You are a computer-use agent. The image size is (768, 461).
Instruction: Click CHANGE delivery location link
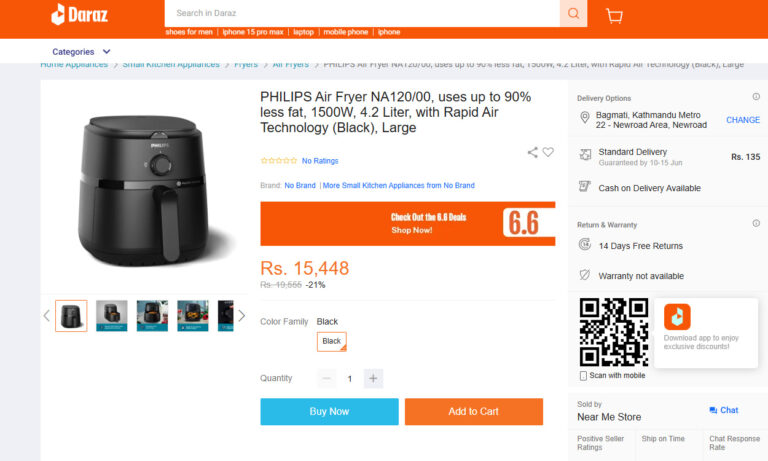click(x=743, y=120)
